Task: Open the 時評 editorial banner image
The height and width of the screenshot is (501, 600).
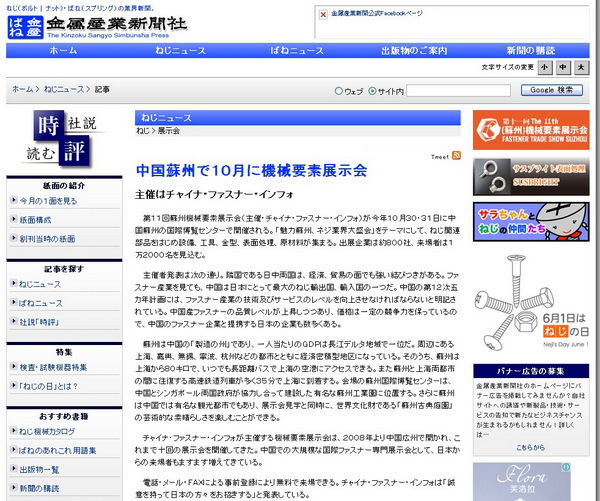Action: click(64, 138)
